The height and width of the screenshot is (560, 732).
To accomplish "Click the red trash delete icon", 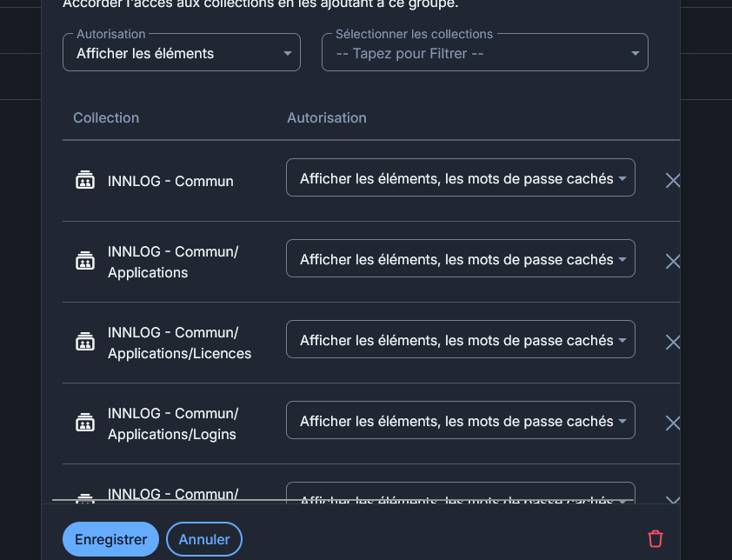I will 655,539.
